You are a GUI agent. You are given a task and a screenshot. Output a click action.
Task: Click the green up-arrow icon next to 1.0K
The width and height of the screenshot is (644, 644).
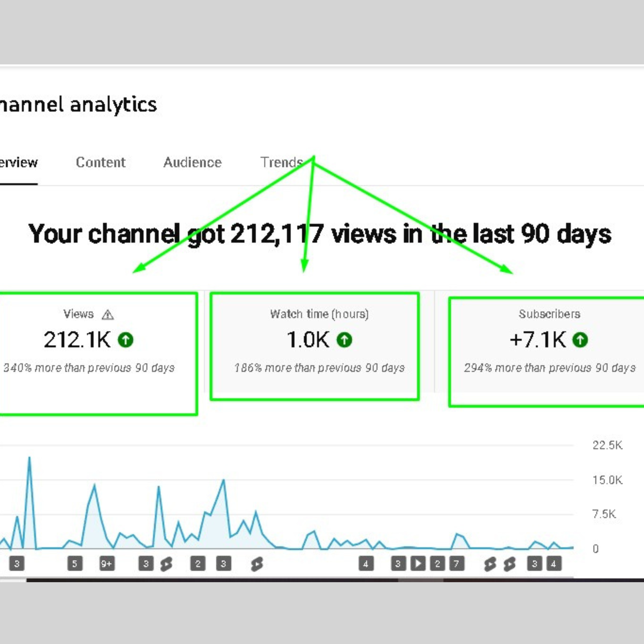pyautogui.click(x=344, y=340)
